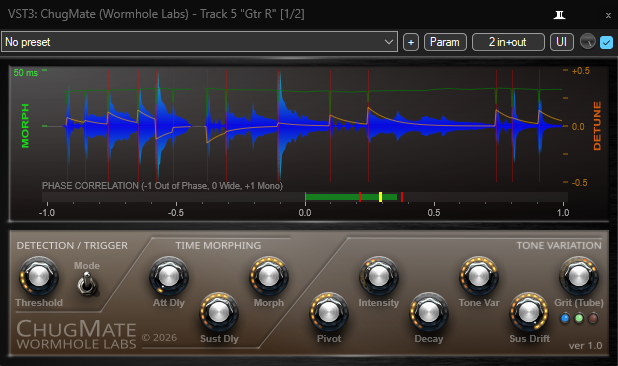Click the Tone Var knob
This screenshot has height=366, width=618.
tap(478, 276)
